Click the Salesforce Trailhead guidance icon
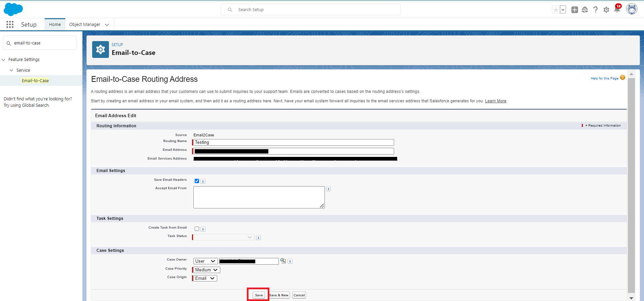 coord(585,10)
